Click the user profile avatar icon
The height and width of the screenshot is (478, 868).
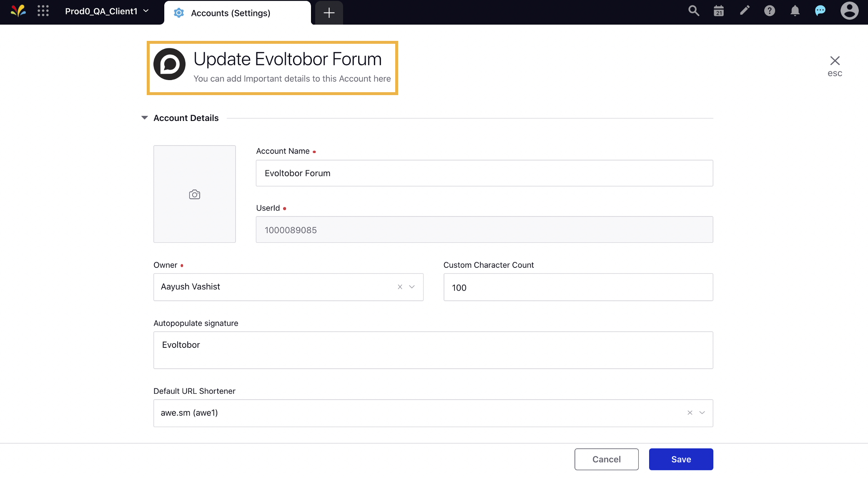pos(848,10)
